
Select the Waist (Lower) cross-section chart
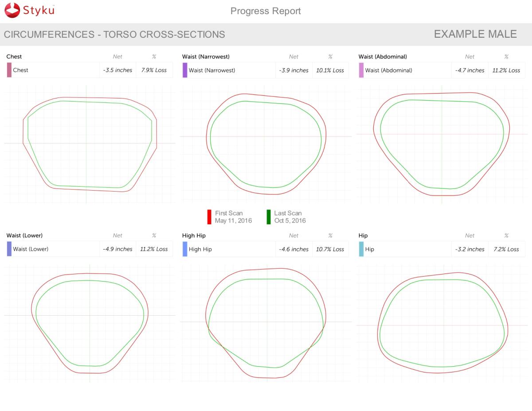click(x=90, y=323)
